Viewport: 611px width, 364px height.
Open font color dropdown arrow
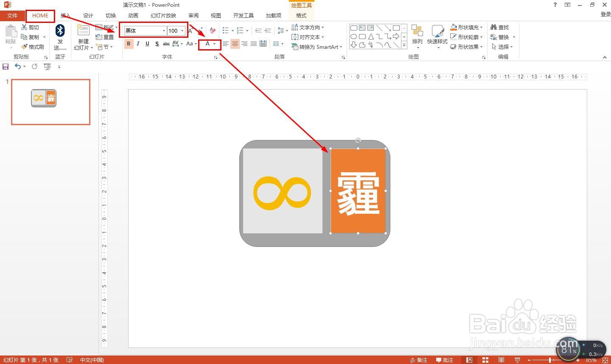(x=215, y=44)
